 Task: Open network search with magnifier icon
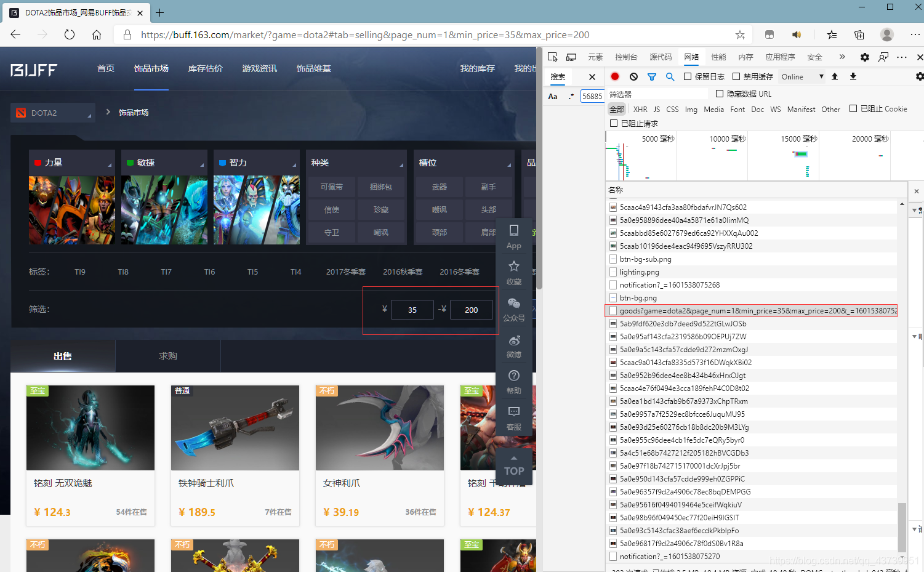point(670,76)
